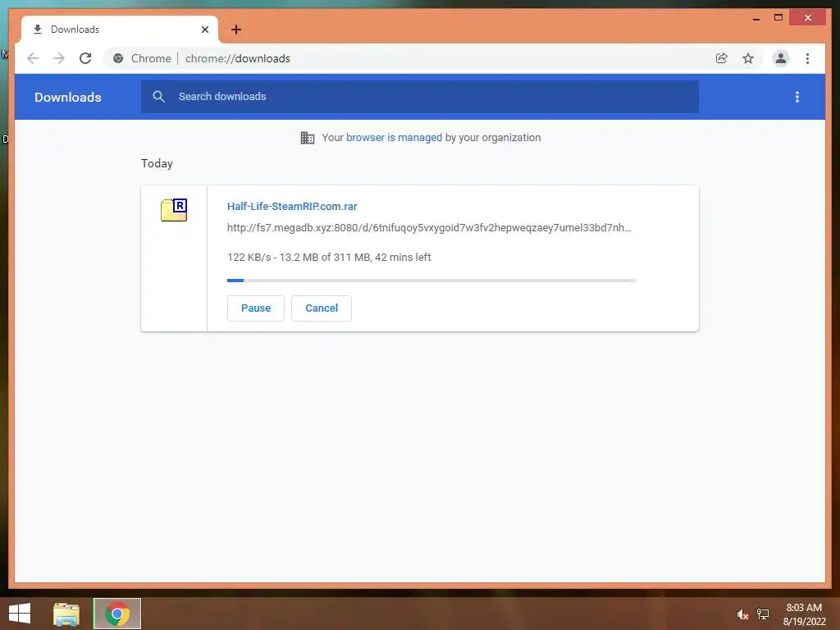Select the Downloads tab
Viewport: 840px width, 630px height.
(x=120, y=30)
